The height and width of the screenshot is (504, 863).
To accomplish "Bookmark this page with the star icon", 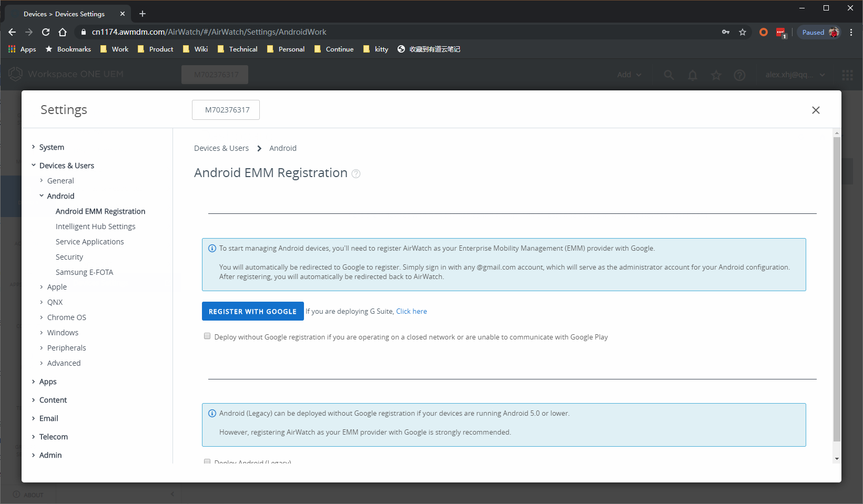I will [743, 32].
